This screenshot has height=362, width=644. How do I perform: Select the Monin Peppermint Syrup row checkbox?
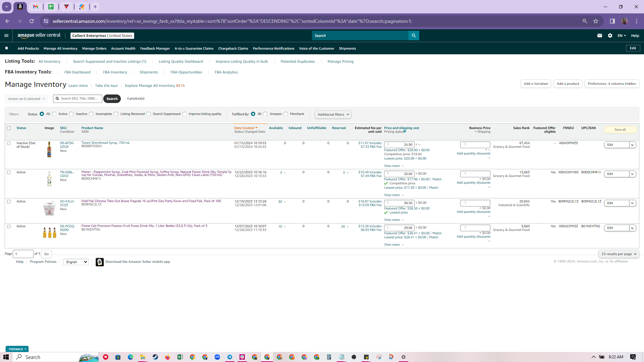(9, 172)
